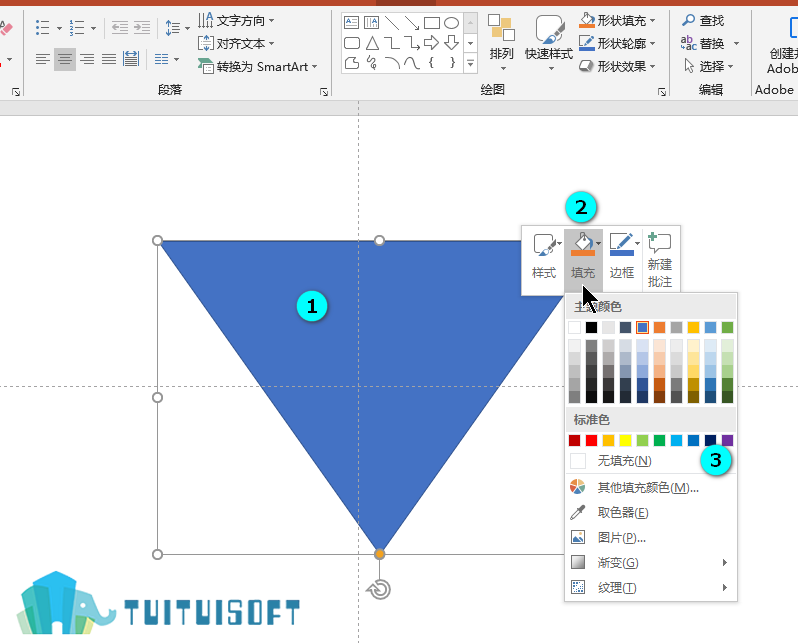Click the triangle rotation handle
798x643 pixels.
(x=379, y=590)
